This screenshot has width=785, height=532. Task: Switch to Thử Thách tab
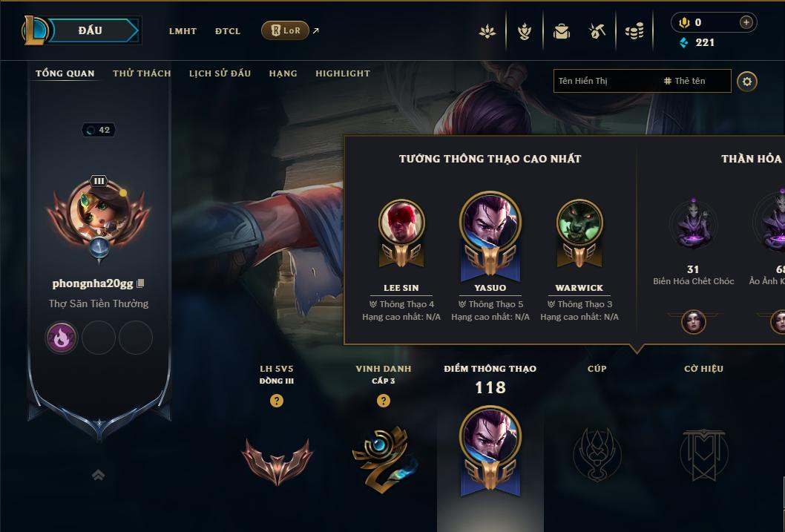tap(142, 73)
